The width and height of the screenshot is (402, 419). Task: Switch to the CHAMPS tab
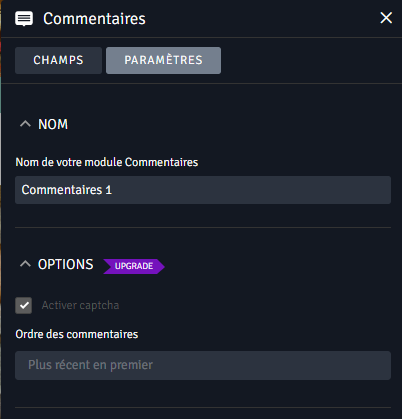tap(58, 60)
